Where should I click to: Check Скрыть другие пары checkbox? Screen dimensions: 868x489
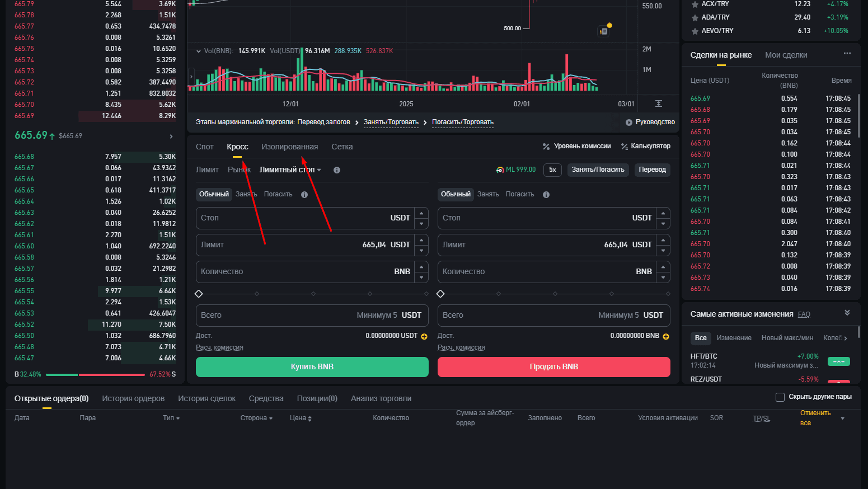click(780, 397)
